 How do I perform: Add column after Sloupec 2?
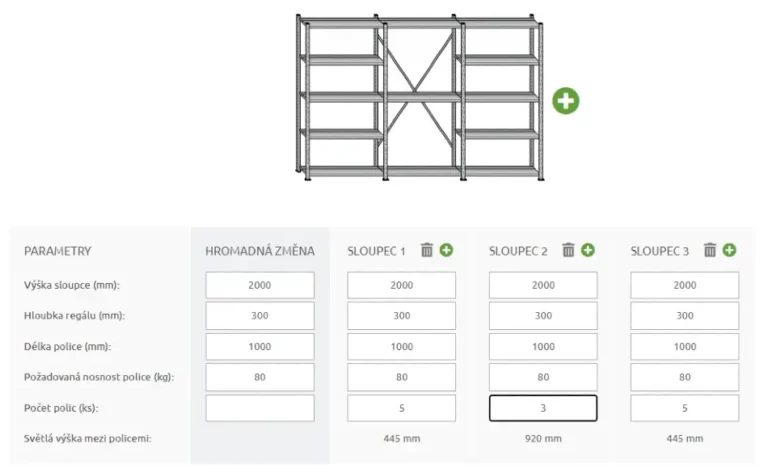pos(588,250)
